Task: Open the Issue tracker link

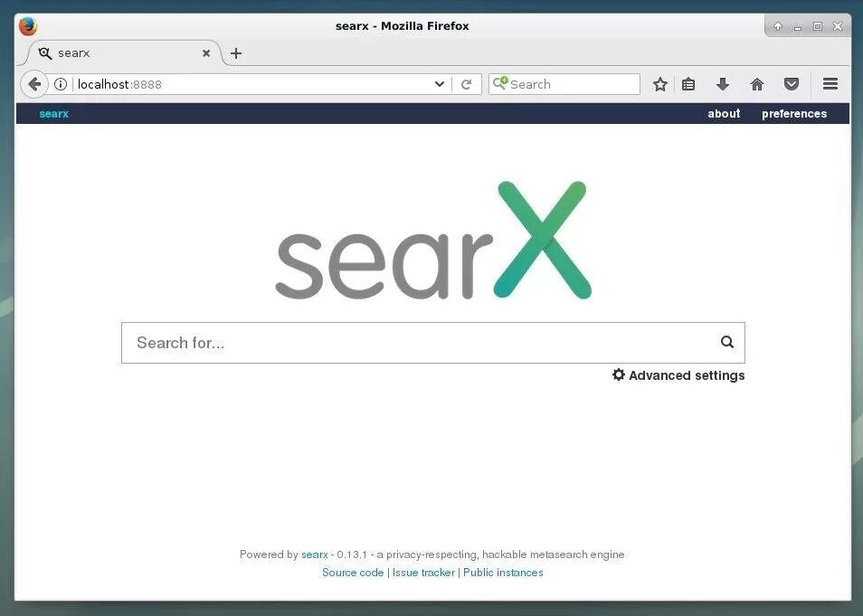Action: coord(423,573)
